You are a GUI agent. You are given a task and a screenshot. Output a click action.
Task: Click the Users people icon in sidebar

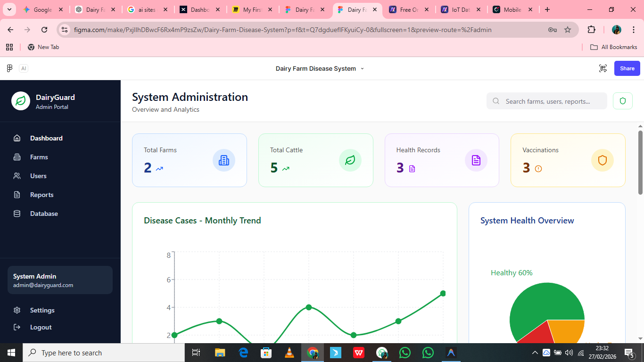[x=17, y=176]
